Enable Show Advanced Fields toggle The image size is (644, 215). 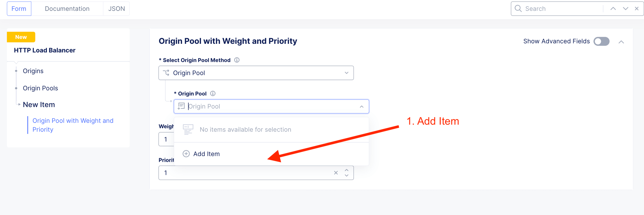coord(601,41)
